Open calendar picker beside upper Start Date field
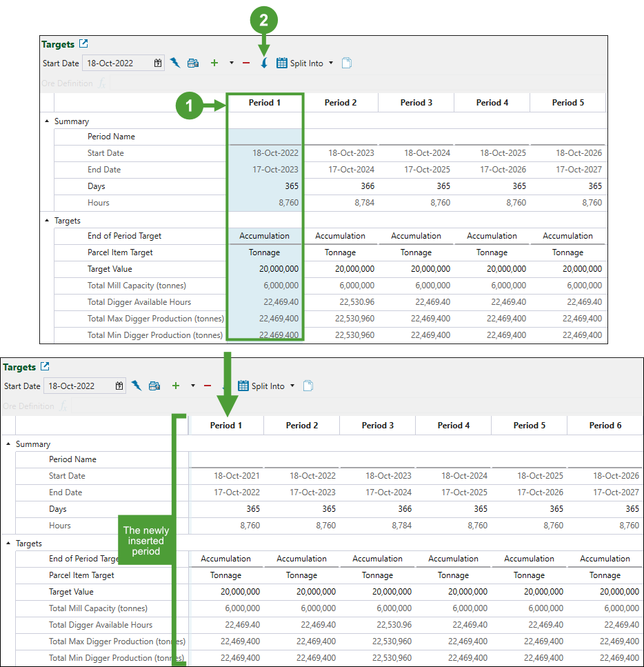This screenshot has width=644, height=667. coord(158,63)
